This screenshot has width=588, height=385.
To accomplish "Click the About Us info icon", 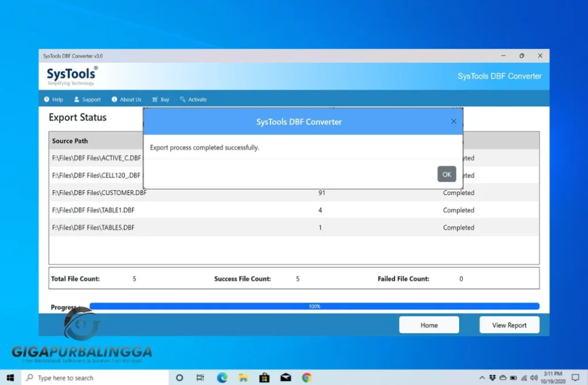I will pos(115,99).
